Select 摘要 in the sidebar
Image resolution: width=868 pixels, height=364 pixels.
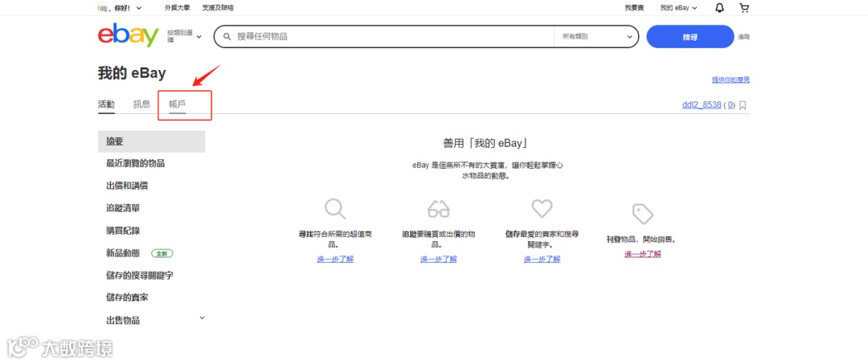152,141
